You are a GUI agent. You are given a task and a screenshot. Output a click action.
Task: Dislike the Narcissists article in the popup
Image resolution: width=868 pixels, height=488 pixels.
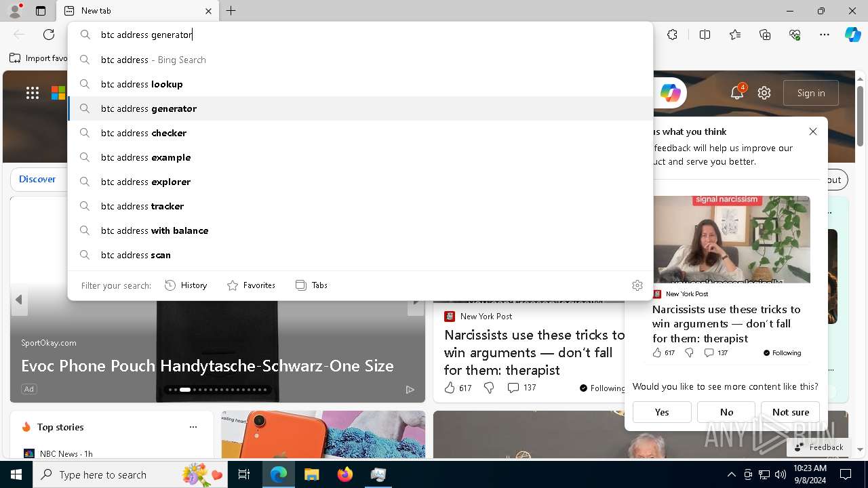pyautogui.click(x=689, y=352)
